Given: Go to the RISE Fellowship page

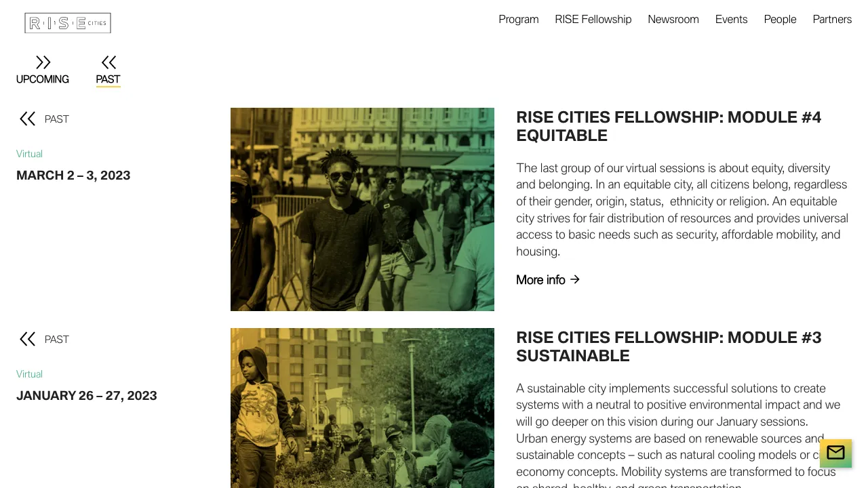Looking at the screenshot, I should pyautogui.click(x=593, y=20).
